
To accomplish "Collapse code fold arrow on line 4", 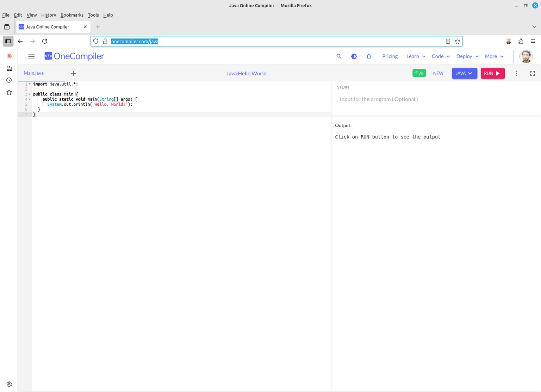I will coord(30,99).
